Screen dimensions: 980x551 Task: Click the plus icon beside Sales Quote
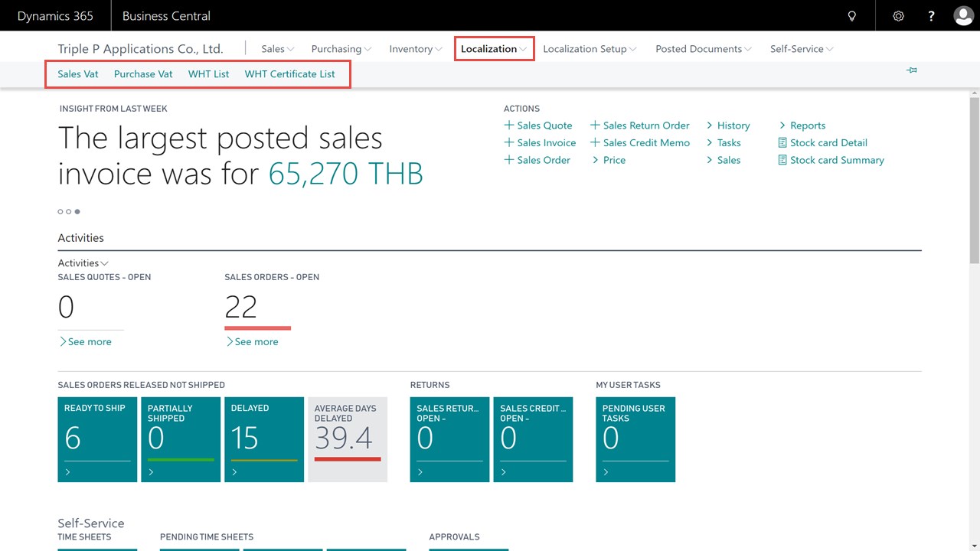coord(509,126)
